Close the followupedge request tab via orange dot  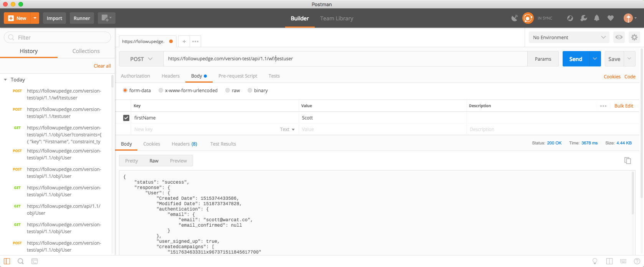(x=171, y=41)
